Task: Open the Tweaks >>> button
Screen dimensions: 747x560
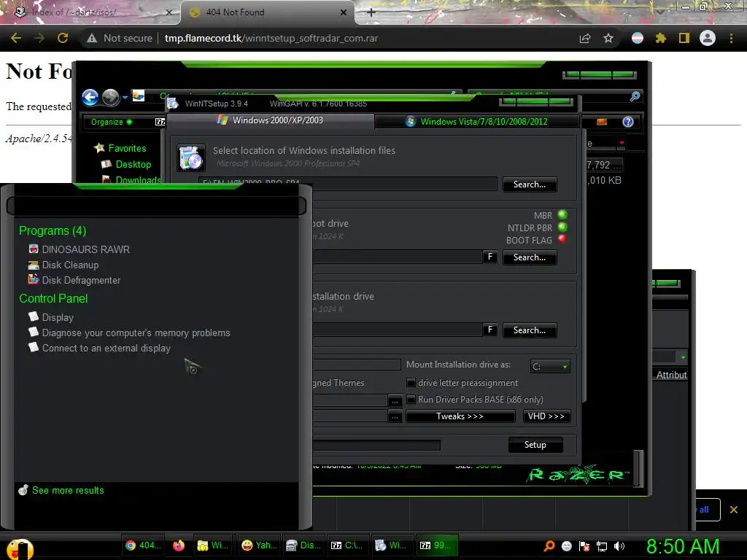Action: pos(460,416)
